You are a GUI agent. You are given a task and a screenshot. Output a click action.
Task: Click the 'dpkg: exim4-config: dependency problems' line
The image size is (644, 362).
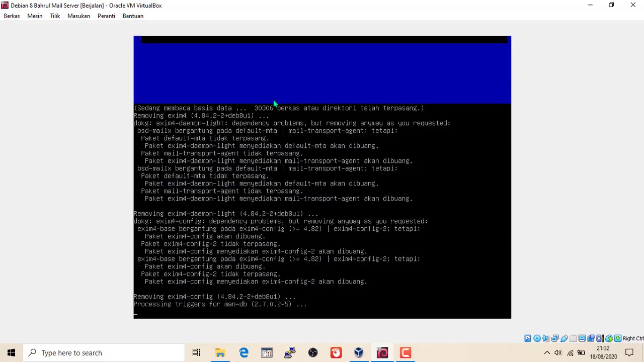click(280, 221)
